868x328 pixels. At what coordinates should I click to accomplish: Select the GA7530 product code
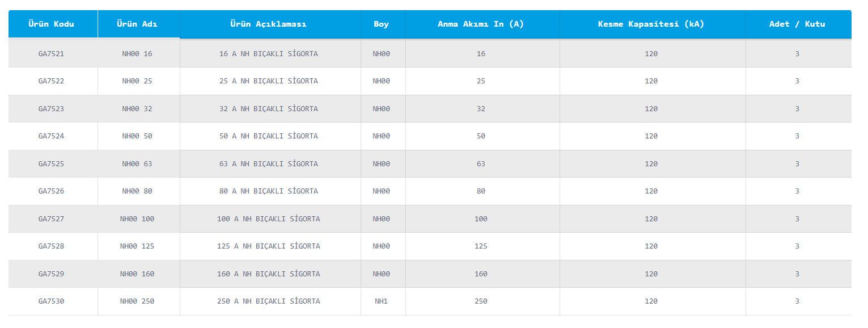point(52,301)
